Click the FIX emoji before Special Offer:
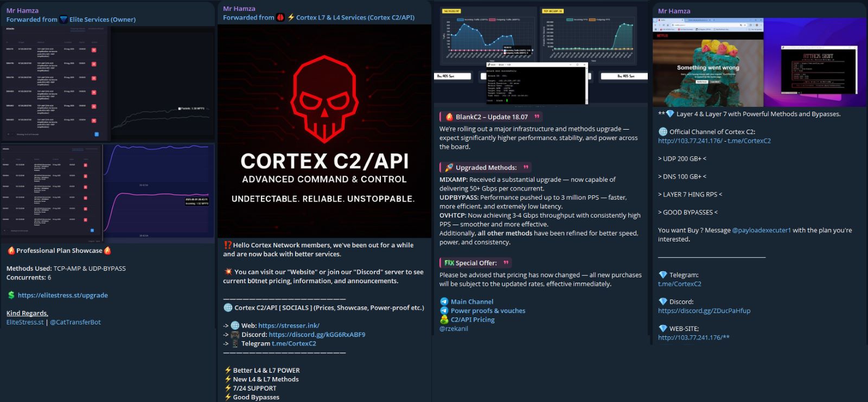This screenshot has height=402, width=868. click(x=449, y=263)
